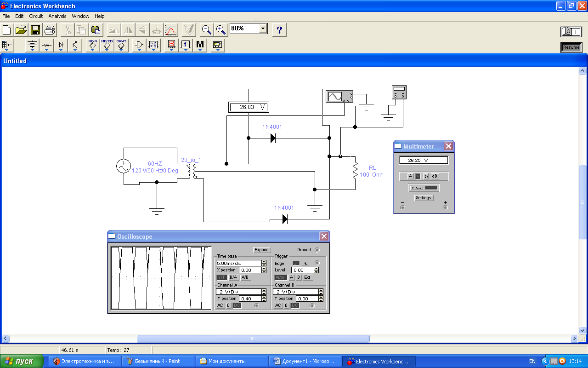Open the File menu
Viewport: 588px width, 368px height.
coord(6,16)
